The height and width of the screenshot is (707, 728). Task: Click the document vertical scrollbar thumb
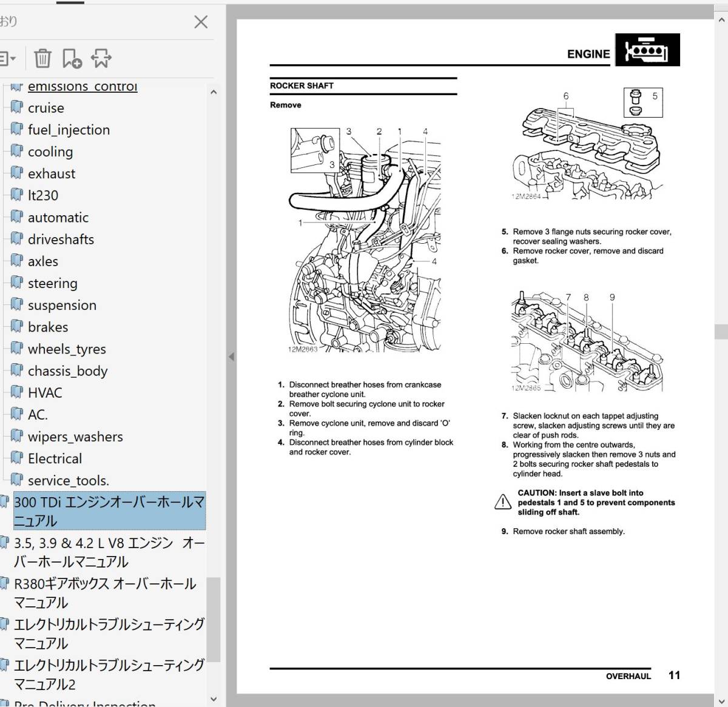[x=721, y=331]
